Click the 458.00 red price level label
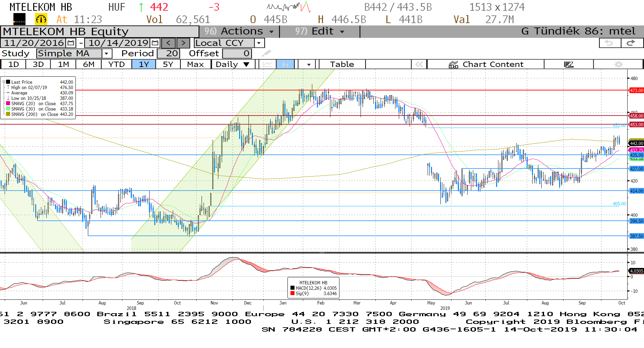Image resolution: width=644 pixels, height=348 pixels. click(x=636, y=116)
